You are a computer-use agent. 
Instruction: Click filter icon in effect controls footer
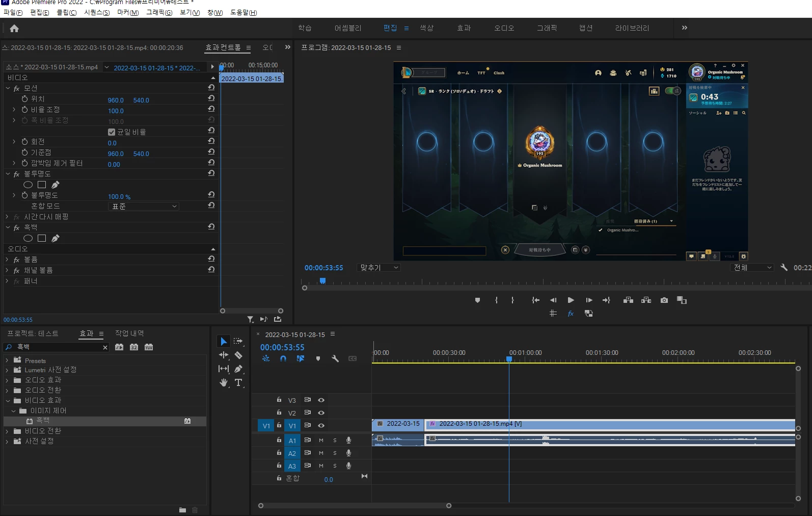pos(250,319)
